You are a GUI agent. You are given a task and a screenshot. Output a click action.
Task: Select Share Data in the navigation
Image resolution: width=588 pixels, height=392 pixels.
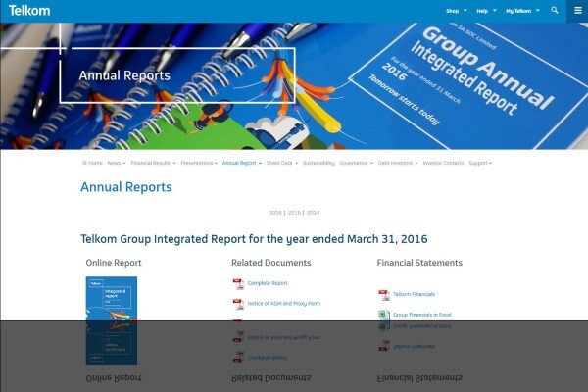click(279, 163)
